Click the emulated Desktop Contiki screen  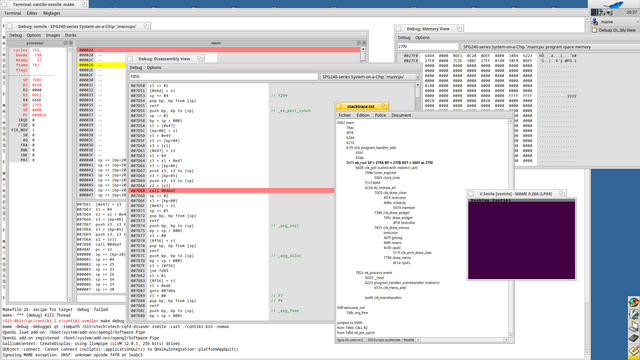tap(521, 240)
